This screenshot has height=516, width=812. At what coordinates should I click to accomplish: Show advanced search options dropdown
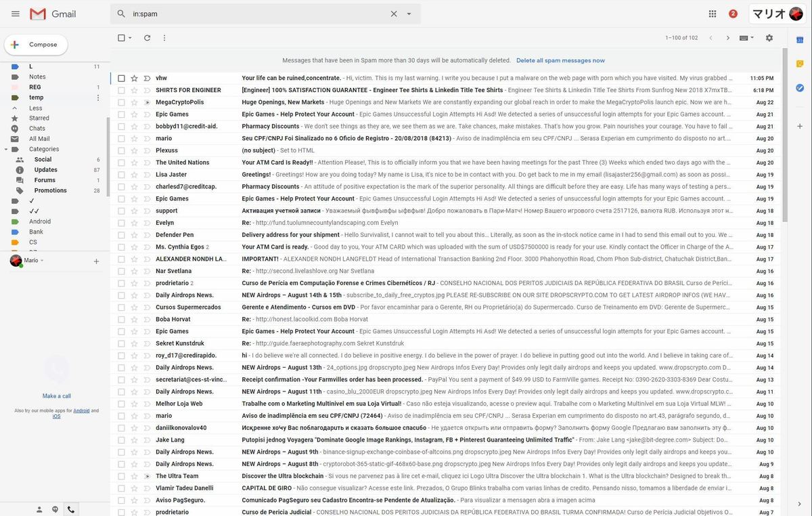point(409,14)
